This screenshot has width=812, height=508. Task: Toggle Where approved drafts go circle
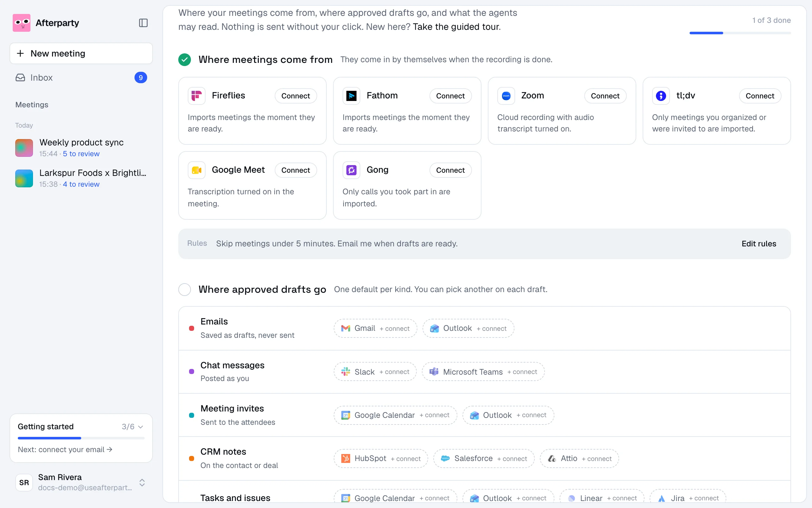pyautogui.click(x=185, y=289)
